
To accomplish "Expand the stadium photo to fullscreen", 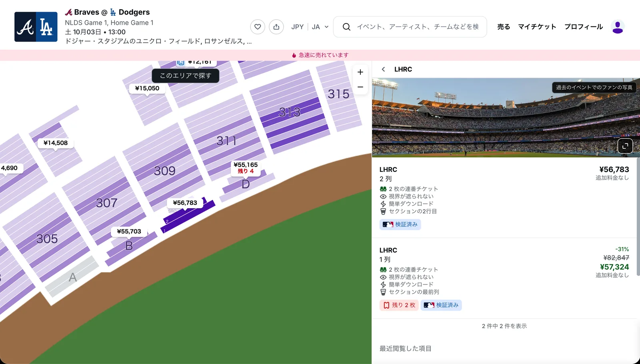I will point(625,146).
